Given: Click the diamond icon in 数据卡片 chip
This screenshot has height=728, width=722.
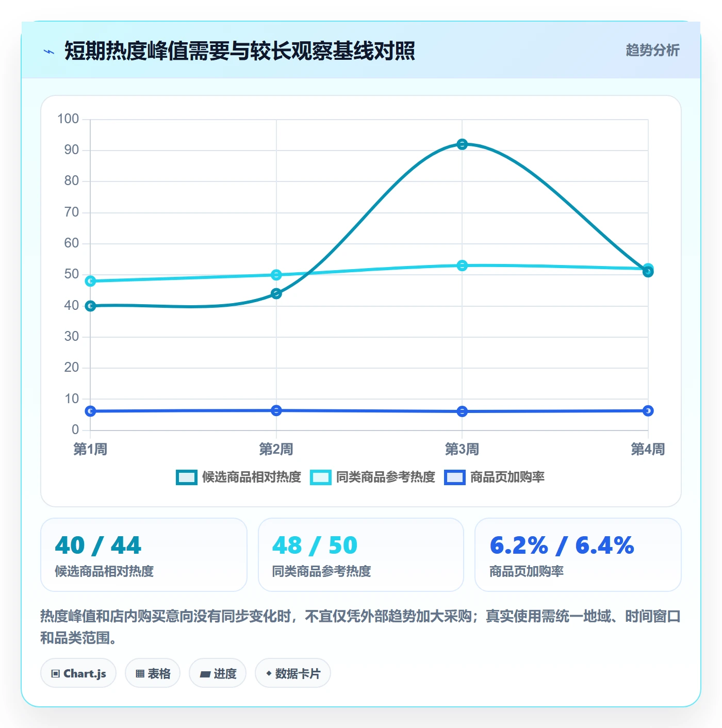Looking at the screenshot, I should 269,673.
